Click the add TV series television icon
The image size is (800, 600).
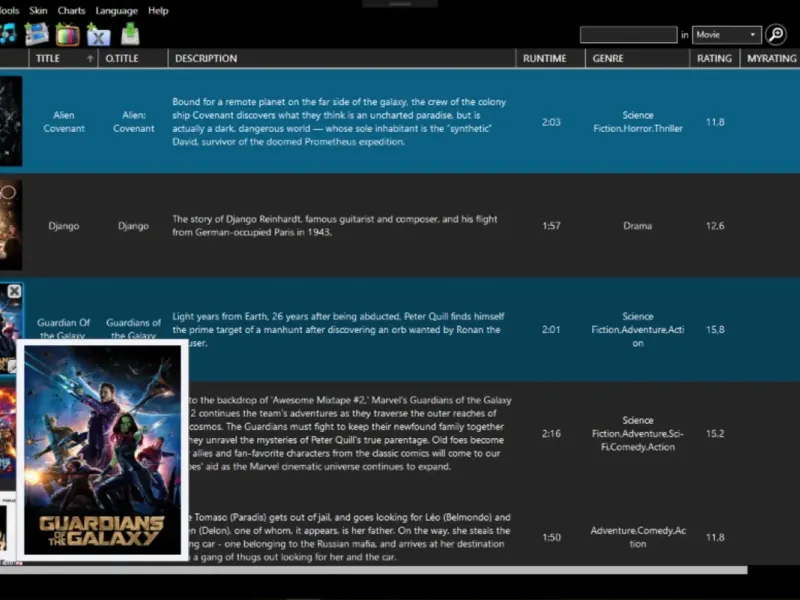coord(67,35)
